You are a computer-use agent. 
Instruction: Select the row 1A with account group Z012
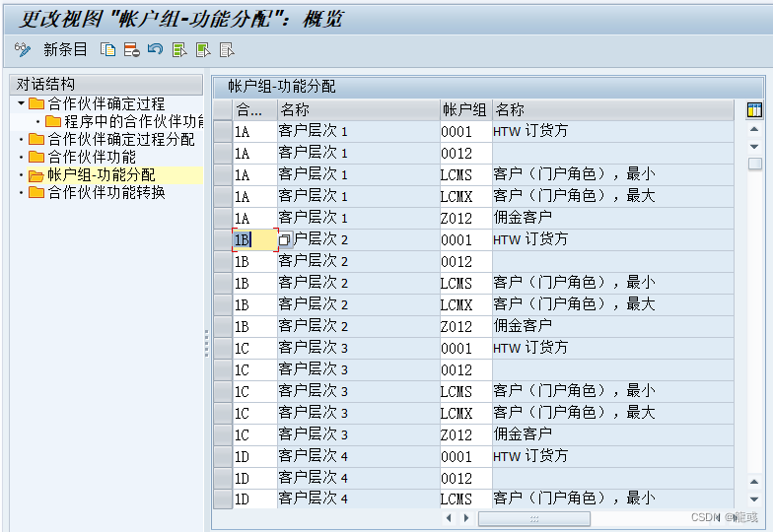tap(223, 219)
